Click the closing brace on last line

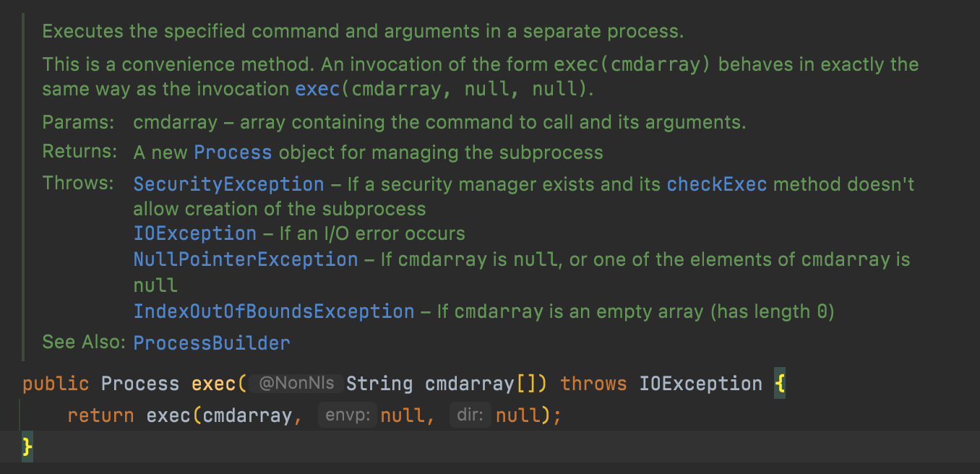point(26,447)
